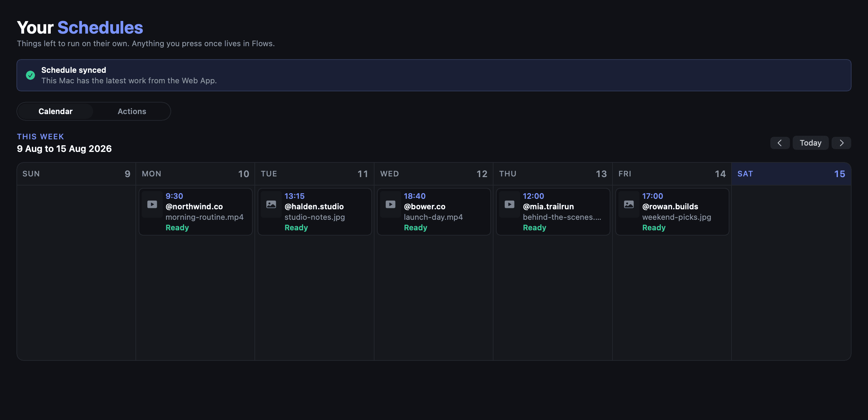The height and width of the screenshot is (420, 868).
Task: Switch to the Calendar tab
Action: click(x=56, y=111)
